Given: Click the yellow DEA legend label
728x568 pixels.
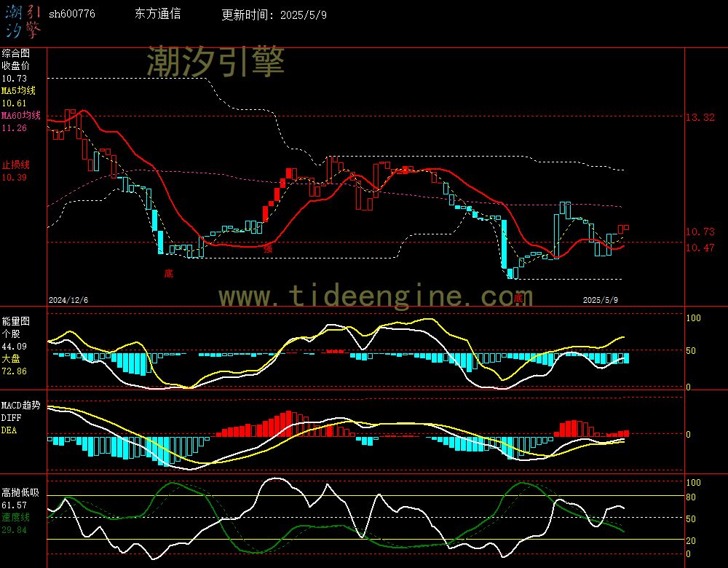Looking at the screenshot, I should point(9,430).
